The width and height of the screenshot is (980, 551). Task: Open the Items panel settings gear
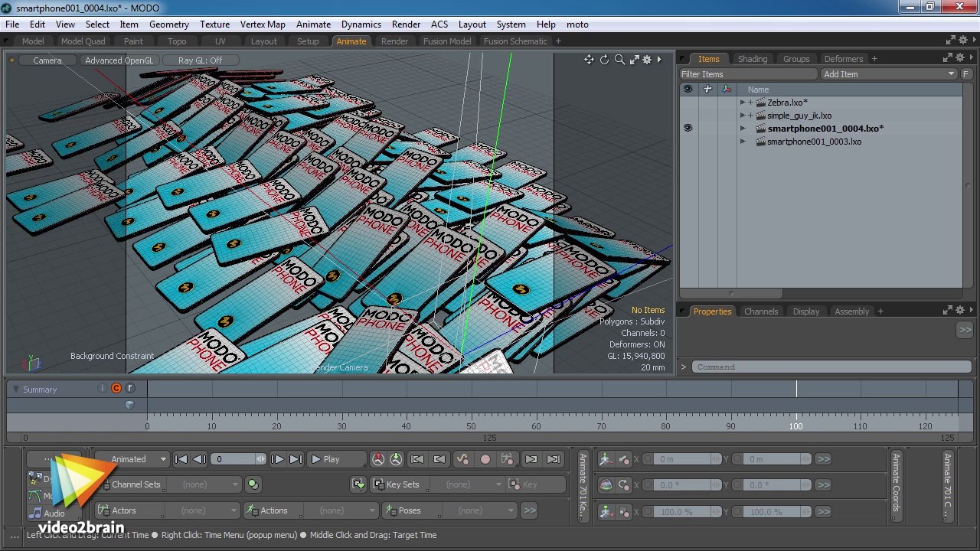pos(961,58)
